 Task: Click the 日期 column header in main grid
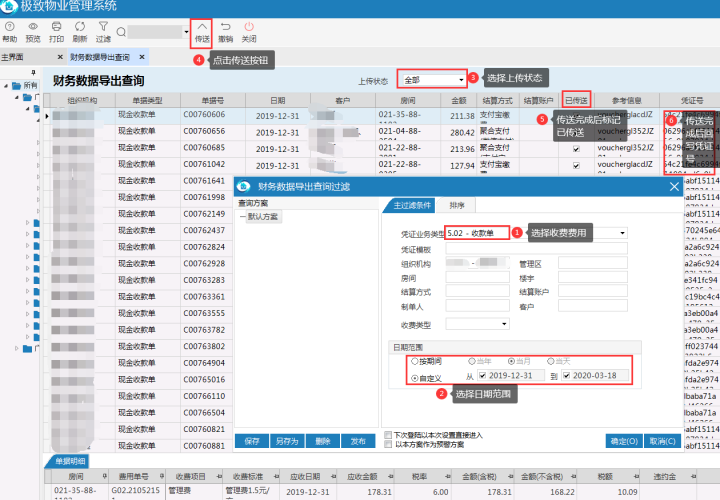(278, 100)
